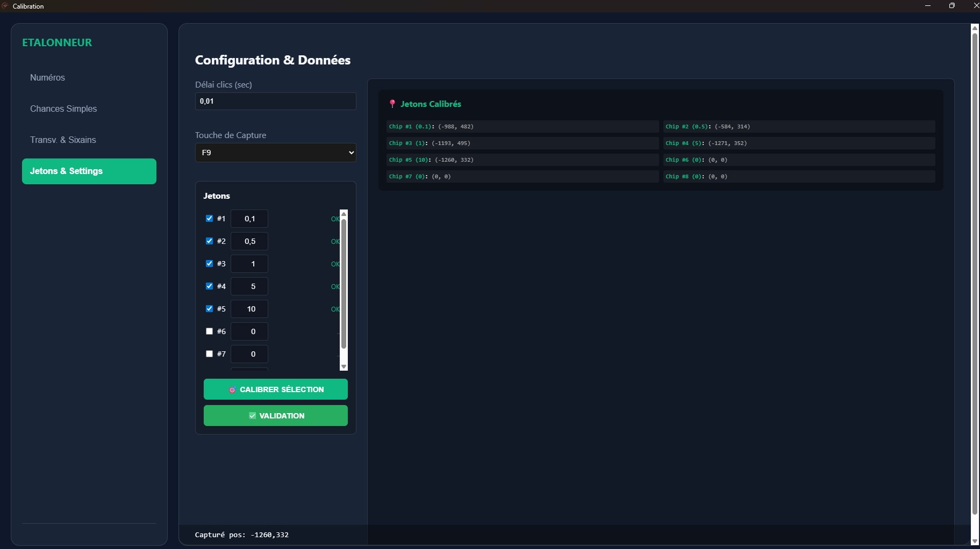Disable jeton #3 checkbox
Viewport: 980px width, 549px height.
pos(209,264)
